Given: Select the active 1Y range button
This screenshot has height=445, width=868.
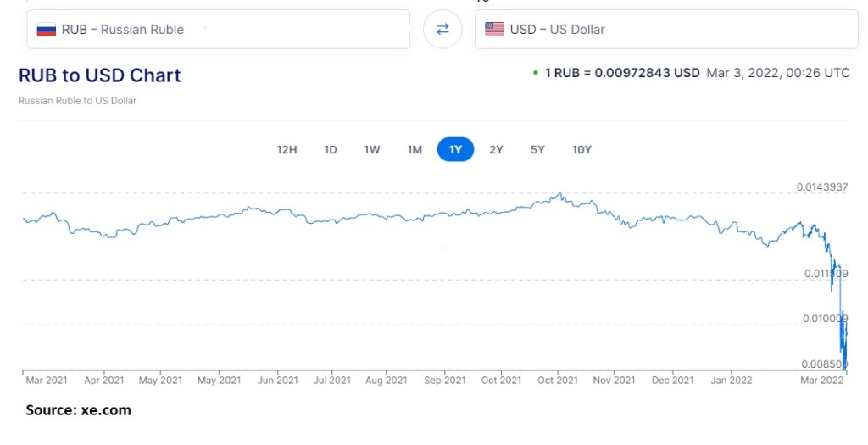Looking at the screenshot, I should pyautogui.click(x=455, y=150).
